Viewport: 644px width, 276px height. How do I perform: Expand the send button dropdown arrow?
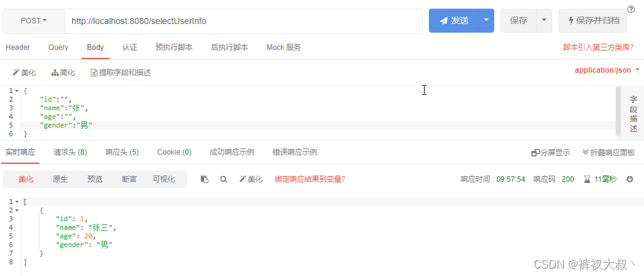(486, 20)
